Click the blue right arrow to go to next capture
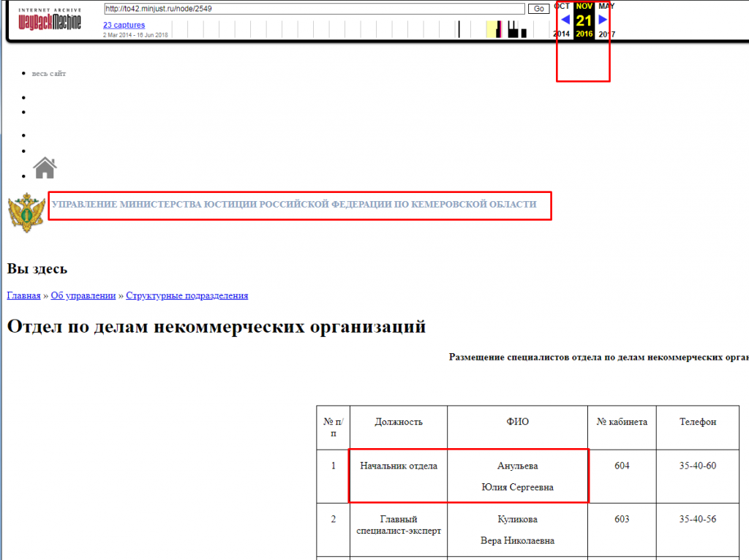The width and height of the screenshot is (749, 560). point(601,20)
